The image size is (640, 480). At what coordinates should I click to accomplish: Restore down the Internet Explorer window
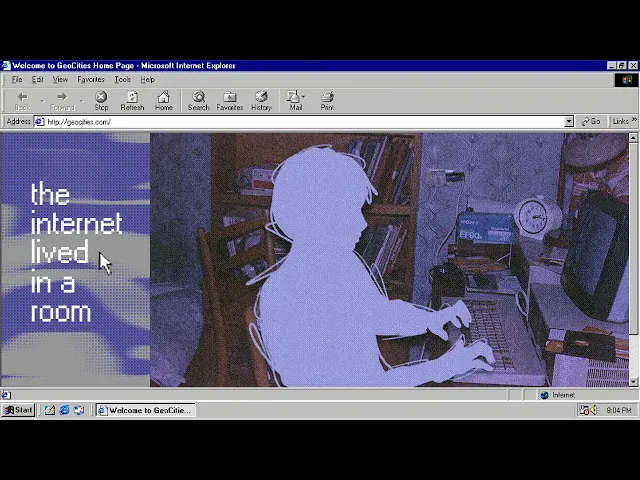621,66
